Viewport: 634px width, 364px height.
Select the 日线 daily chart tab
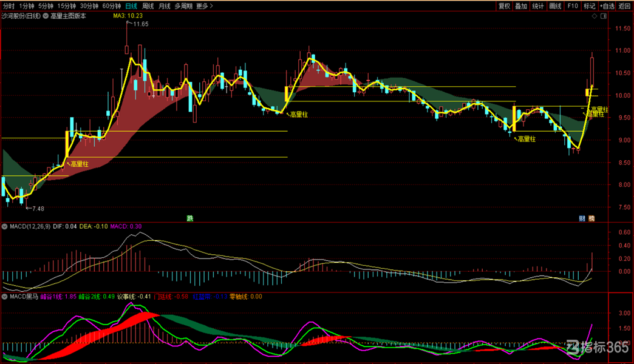[x=131, y=6]
